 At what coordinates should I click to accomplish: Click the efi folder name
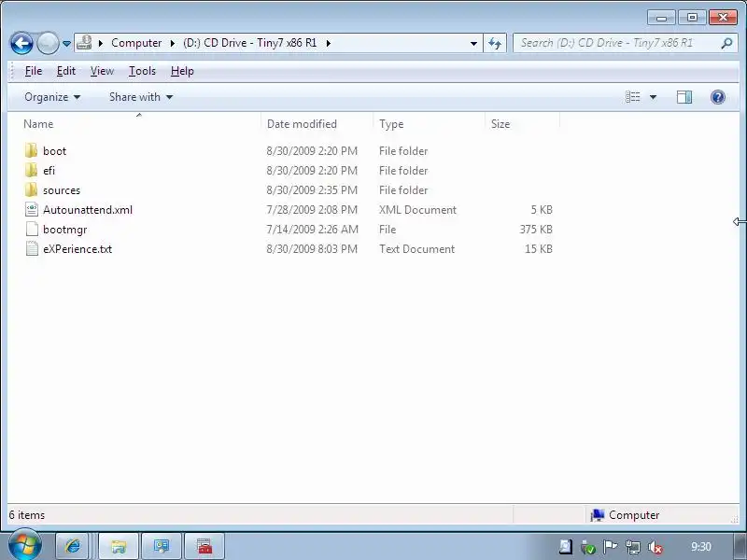tap(49, 171)
